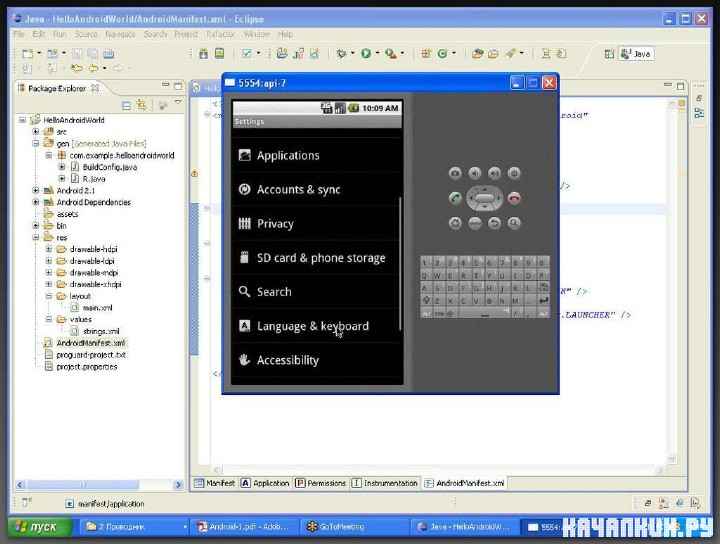Image resolution: width=720 pixels, height=544 pixels.
Task: Open Accessibility in emulator Settings
Action: [316, 360]
